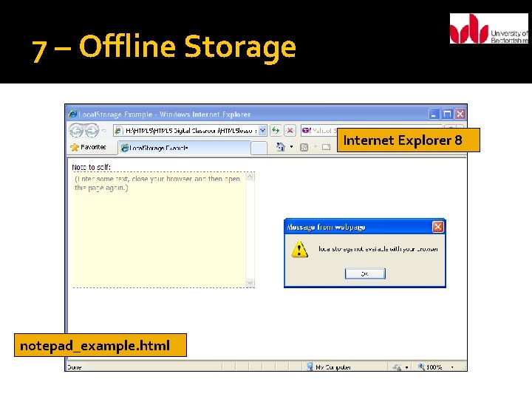Click the 'Note to self:' label
This screenshot has width=532, height=399.
tap(92, 167)
